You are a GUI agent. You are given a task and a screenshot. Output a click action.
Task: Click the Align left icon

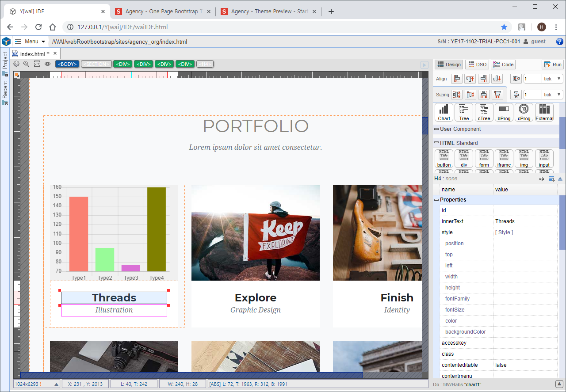point(457,79)
